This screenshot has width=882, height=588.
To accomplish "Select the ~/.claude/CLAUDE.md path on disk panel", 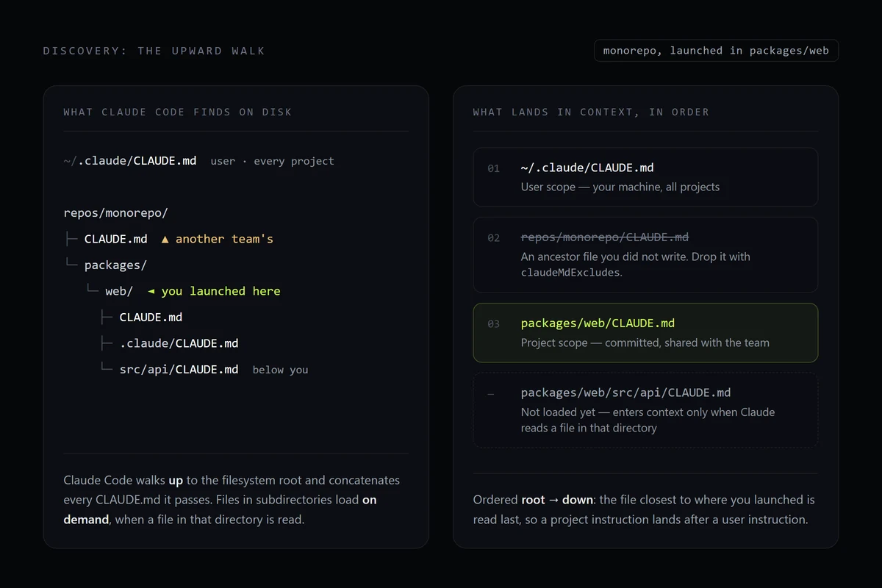I will click(130, 160).
